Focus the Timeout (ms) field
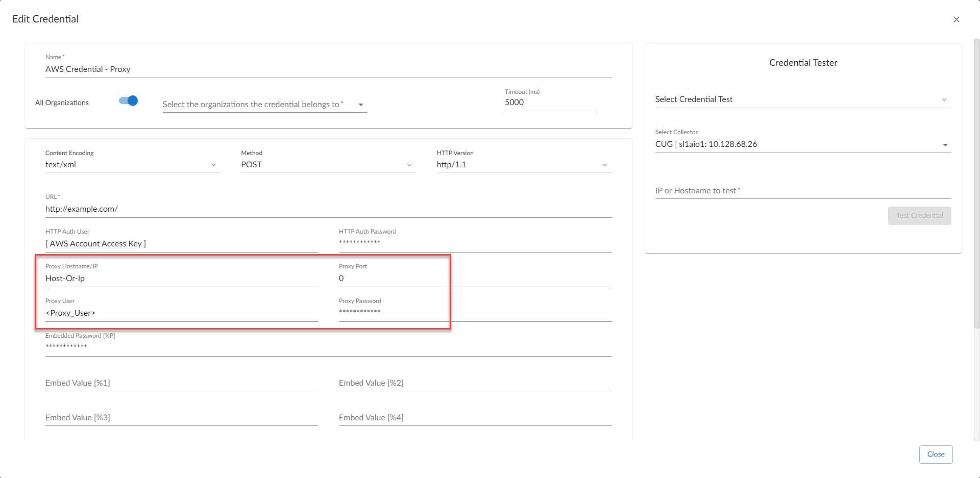Screen dimensions: 980x478 (550, 103)
